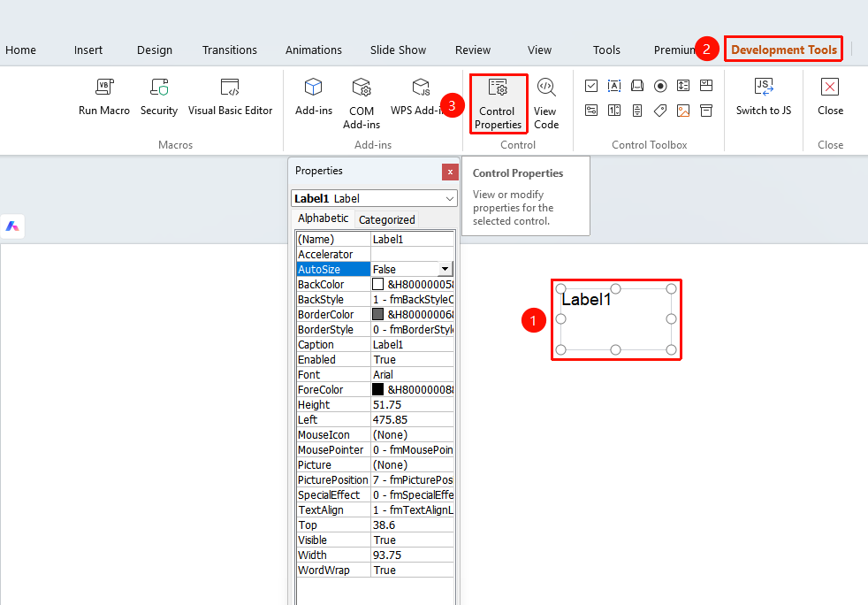Insert a Text Box control from toolbox

tap(614, 86)
